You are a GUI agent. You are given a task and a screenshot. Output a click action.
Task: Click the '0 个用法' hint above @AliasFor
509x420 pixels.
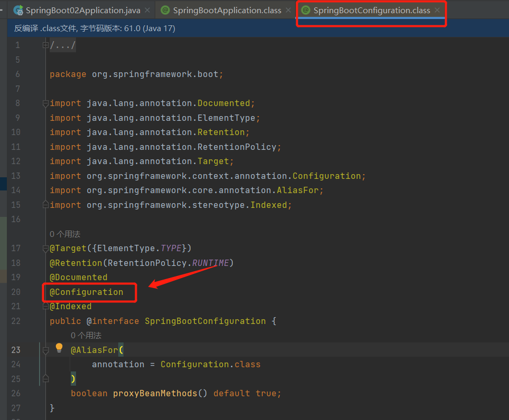86,336
